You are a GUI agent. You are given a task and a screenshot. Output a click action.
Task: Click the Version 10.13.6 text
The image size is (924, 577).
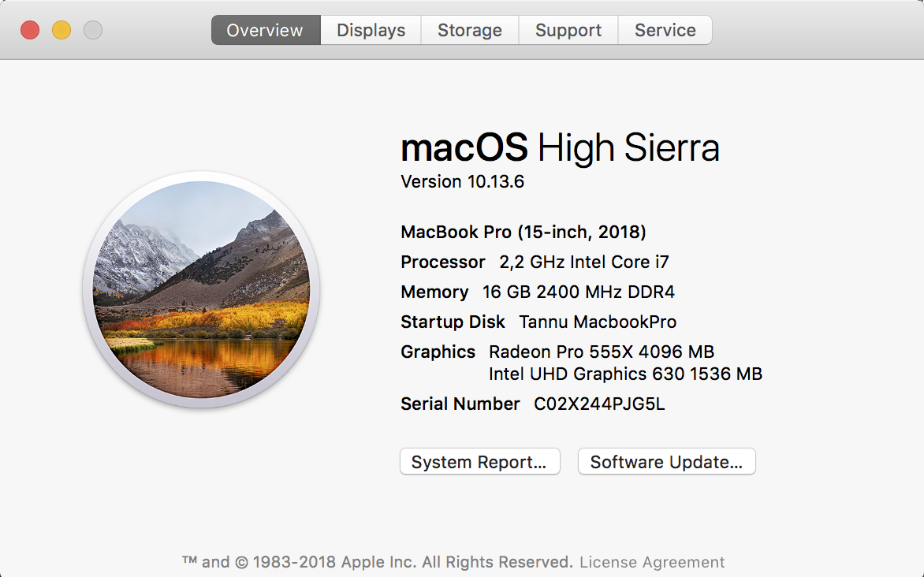click(462, 181)
